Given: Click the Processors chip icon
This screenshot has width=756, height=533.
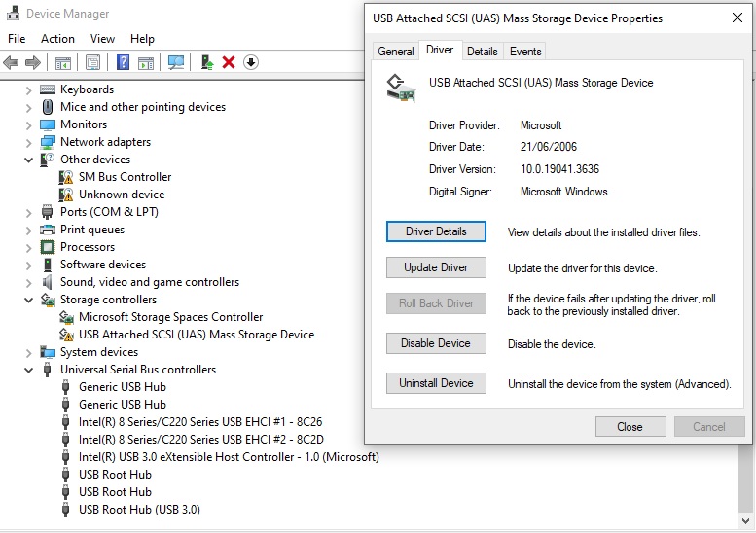Looking at the screenshot, I should tap(48, 247).
